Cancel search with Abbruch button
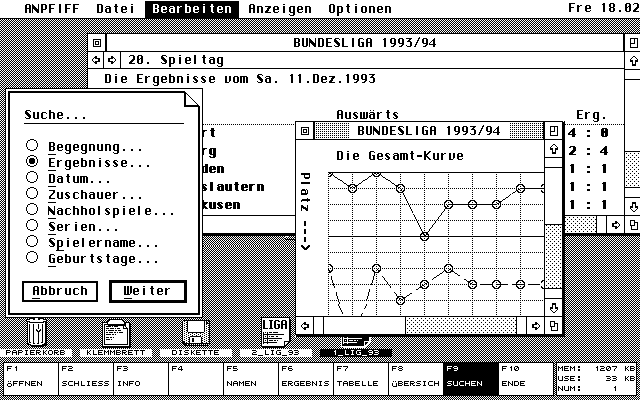The width and height of the screenshot is (640, 400). pyautogui.click(x=61, y=291)
